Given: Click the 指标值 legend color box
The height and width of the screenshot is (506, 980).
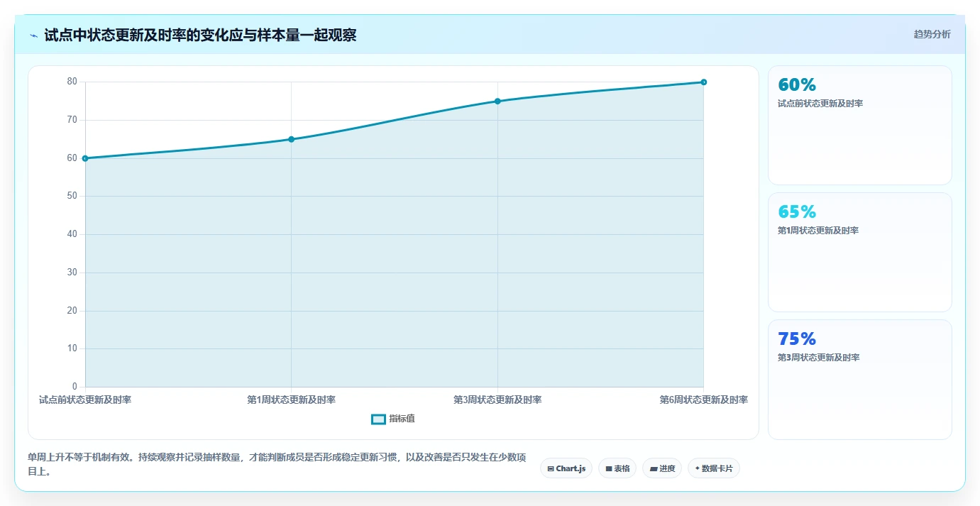Looking at the screenshot, I should click(379, 419).
